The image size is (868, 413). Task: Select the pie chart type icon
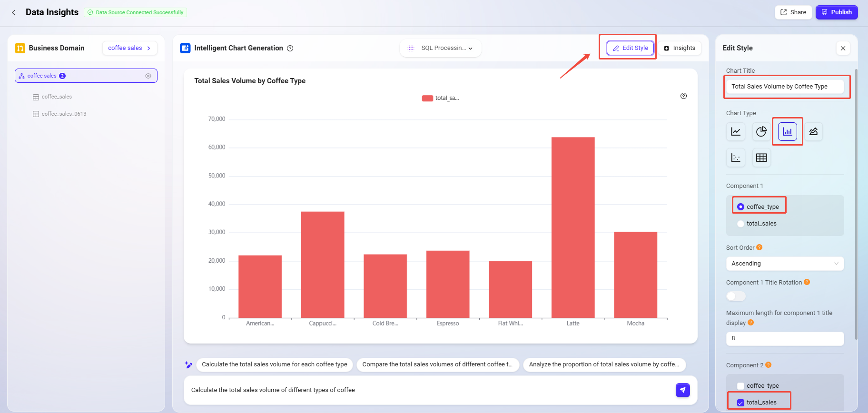click(x=761, y=132)
